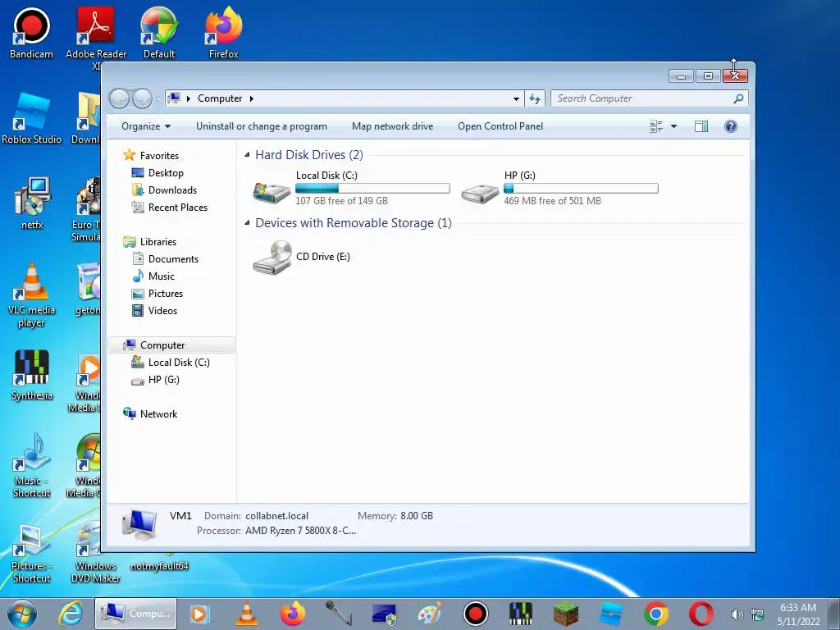
Task: Launch Google Chrome from the taskbar
Action: point(655,614)
